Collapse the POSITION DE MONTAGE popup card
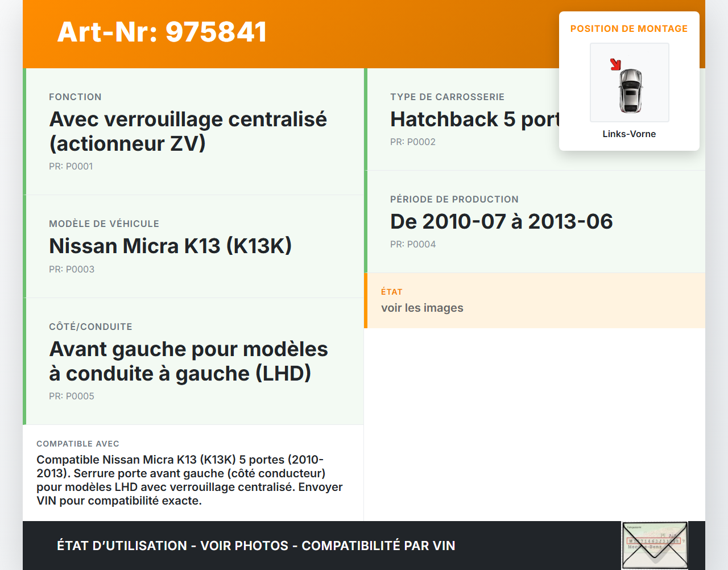The image size is (728, 570). 629,81
